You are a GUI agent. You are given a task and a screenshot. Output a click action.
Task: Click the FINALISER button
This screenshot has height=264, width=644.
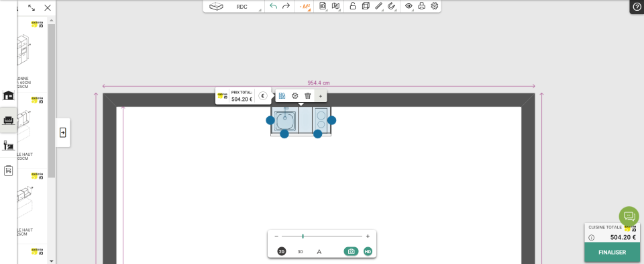[x=612, y=253]
